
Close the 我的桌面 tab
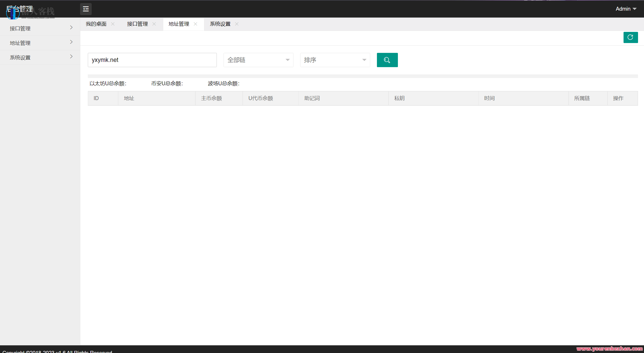(x=113, y=24)
